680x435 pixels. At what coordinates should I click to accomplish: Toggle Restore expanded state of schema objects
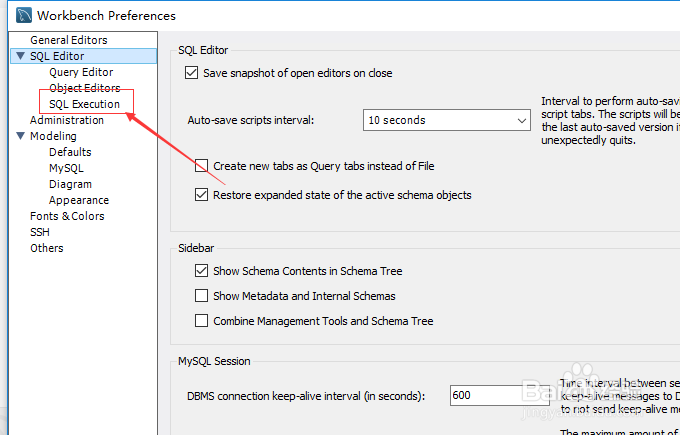pyautogui.click(x=201, y=195)
